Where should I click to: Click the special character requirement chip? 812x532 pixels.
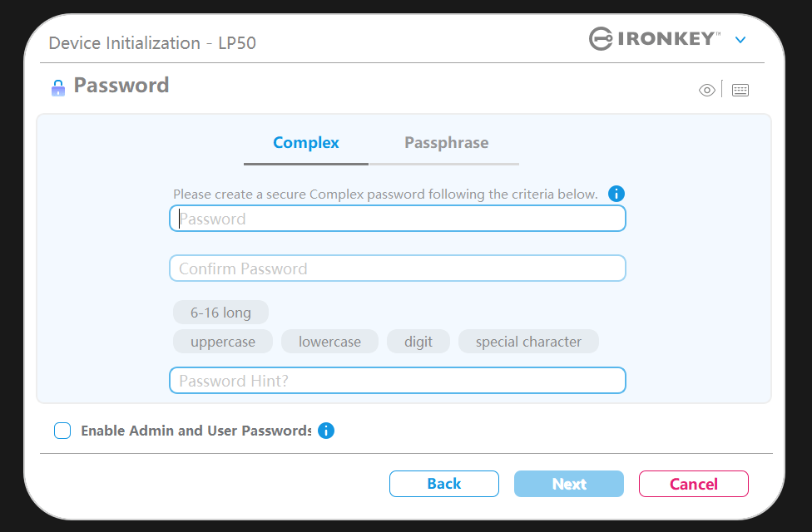coord(528,342)
